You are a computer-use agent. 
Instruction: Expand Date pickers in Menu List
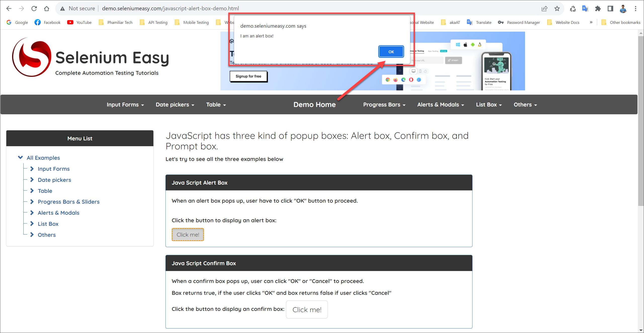(32, 180)
